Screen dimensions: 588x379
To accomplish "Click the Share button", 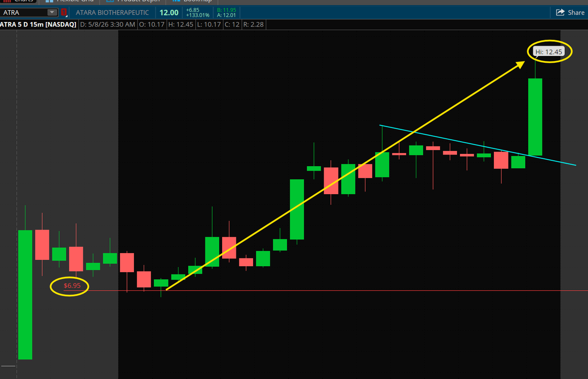I will 570,12.
